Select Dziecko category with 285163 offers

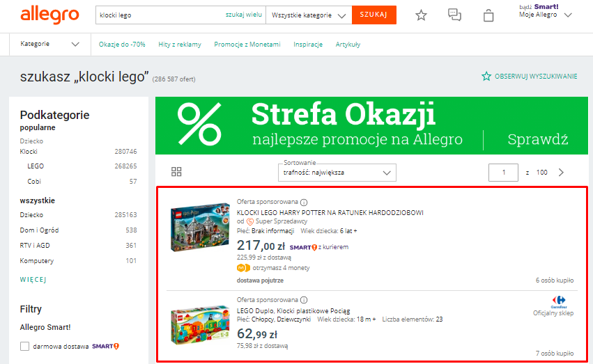[x=32, y=215]
